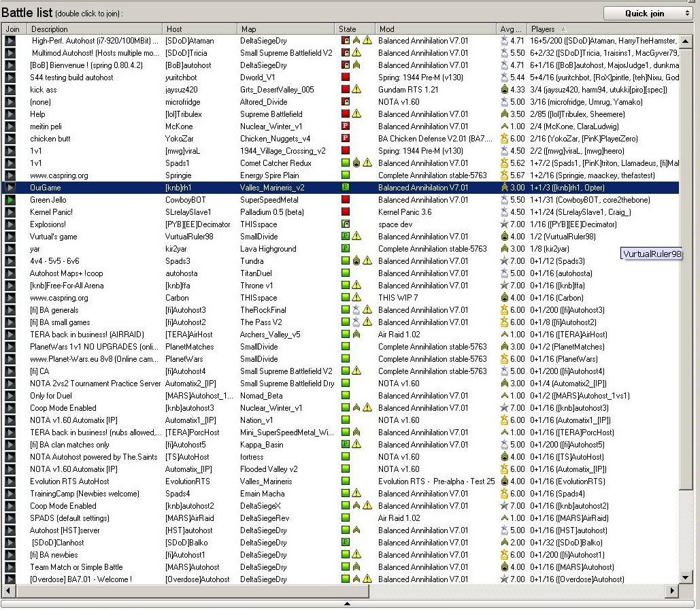This screenshot has height=610, width=700.
Task: Sort battles by Host column header
Action: (199, 29)
